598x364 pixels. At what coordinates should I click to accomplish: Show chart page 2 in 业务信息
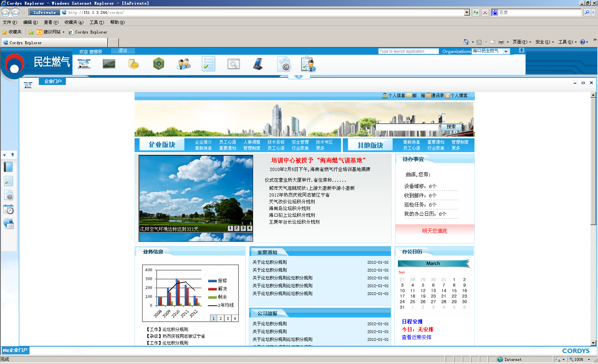click(x=221, y=318)
